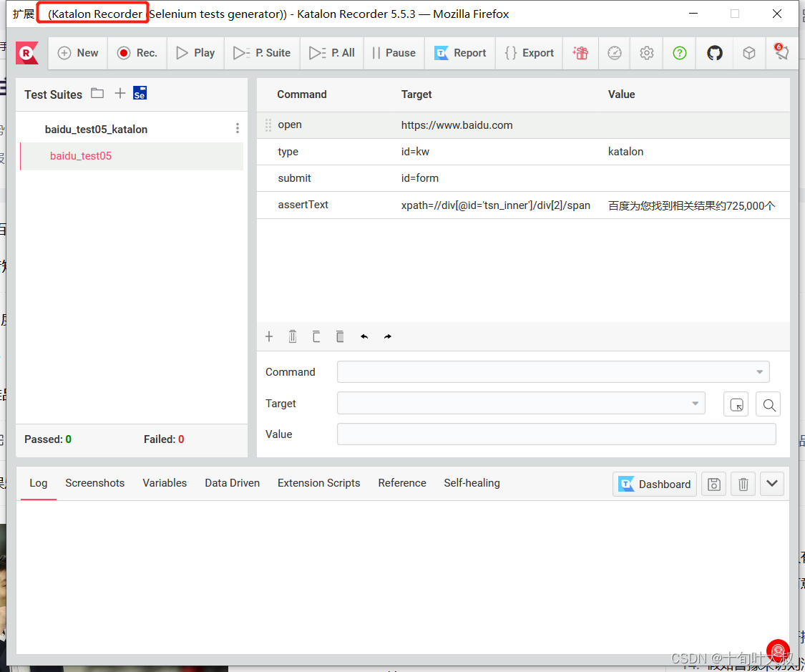The height and width of the screenshot is (672, 805).
Task: Click the red chat support icon
Action: tap(779, 651)
